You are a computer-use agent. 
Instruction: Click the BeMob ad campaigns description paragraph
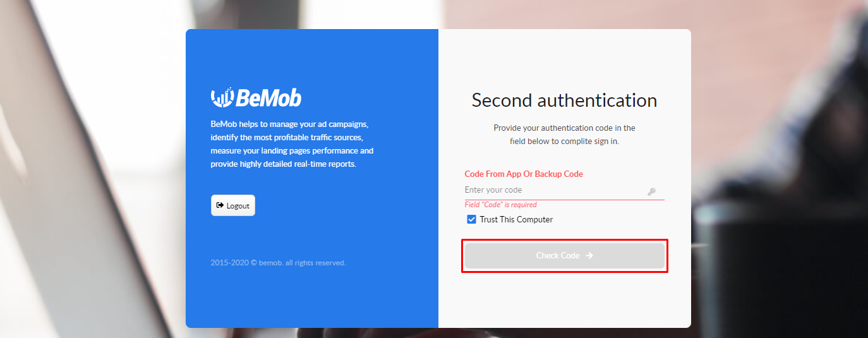[x=292, y=144]
